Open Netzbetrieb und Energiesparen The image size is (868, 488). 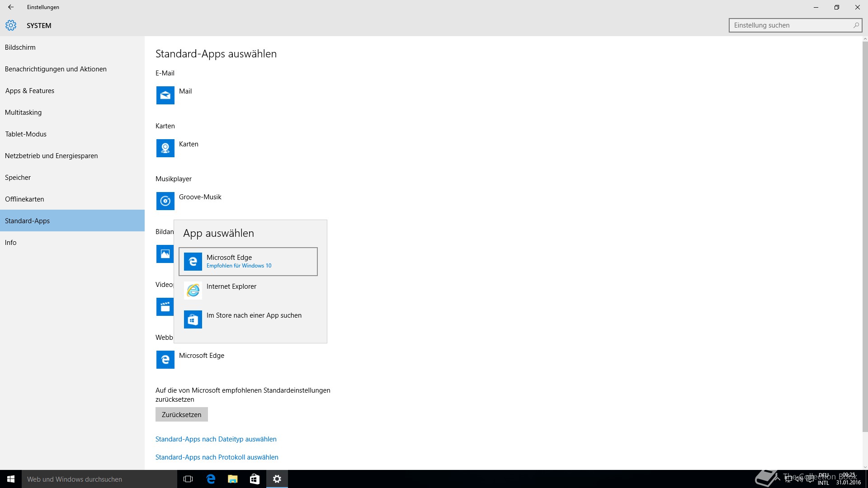(x=72, y=155)
